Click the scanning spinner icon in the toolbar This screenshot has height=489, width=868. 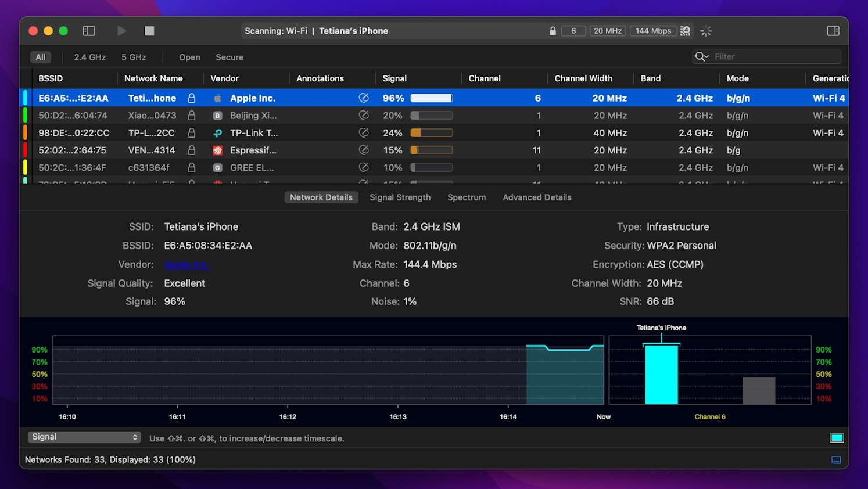coord(706,31)
